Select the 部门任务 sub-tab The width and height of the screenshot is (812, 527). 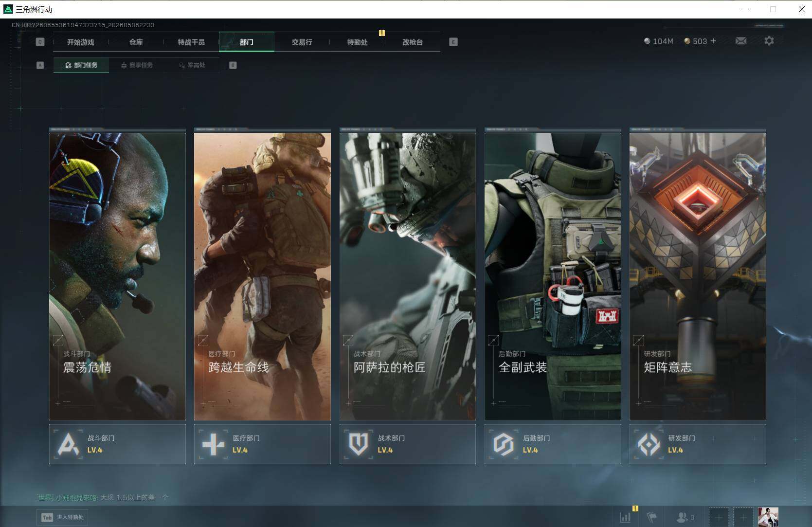pyautogui.click(x=81, y=65)
